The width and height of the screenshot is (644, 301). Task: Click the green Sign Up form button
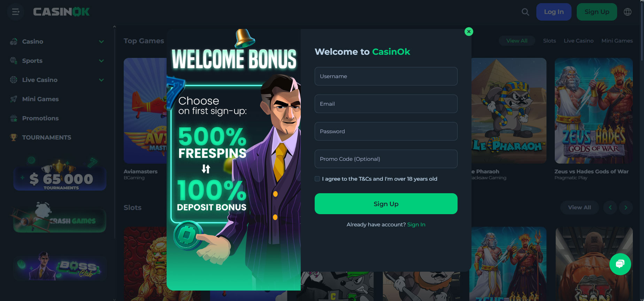pyautogui.click(x=386, y=204)
